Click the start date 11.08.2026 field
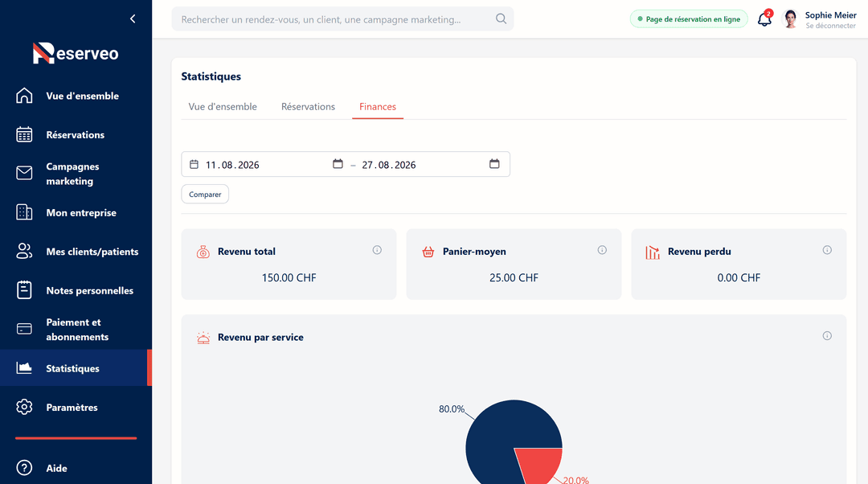 click(232, 165)
